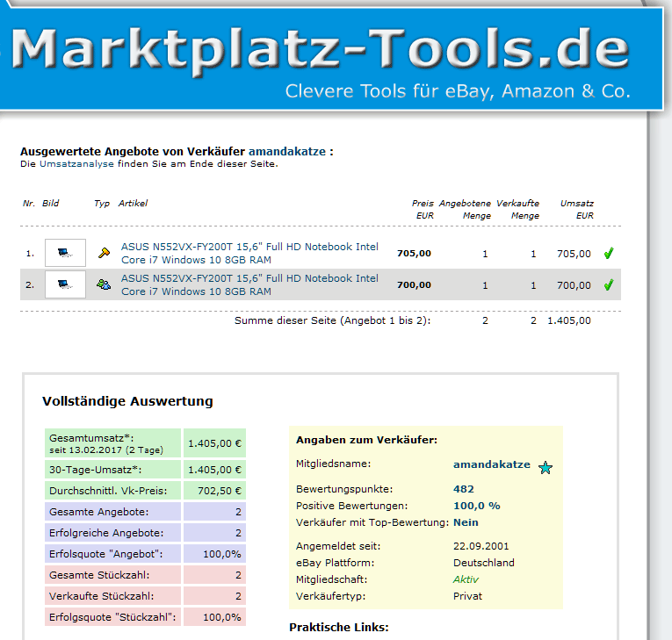Open the first listing's laptop thumbnail
672x640 pixels.
pos(65,254)
